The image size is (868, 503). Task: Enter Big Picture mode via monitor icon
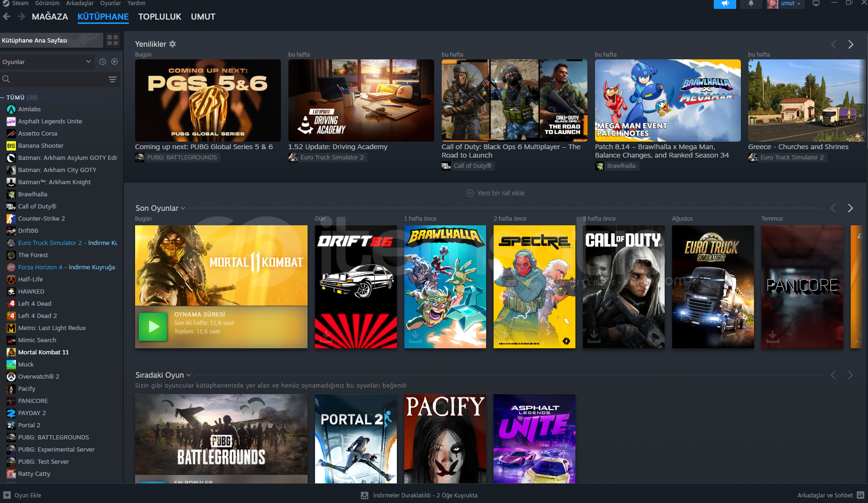[816, 3]
